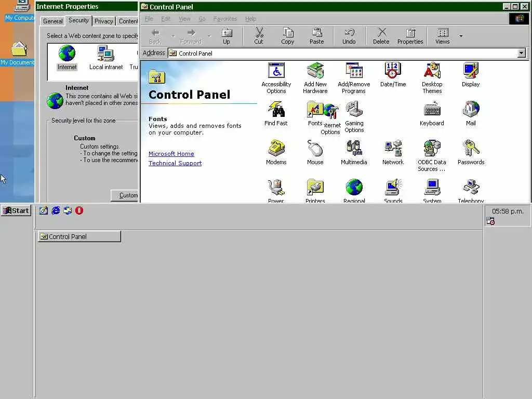Click Show Desktop Quick Launch icon
Image resolution: width=532 pixels, height=399 pixels.
click(x=44, y=210)
